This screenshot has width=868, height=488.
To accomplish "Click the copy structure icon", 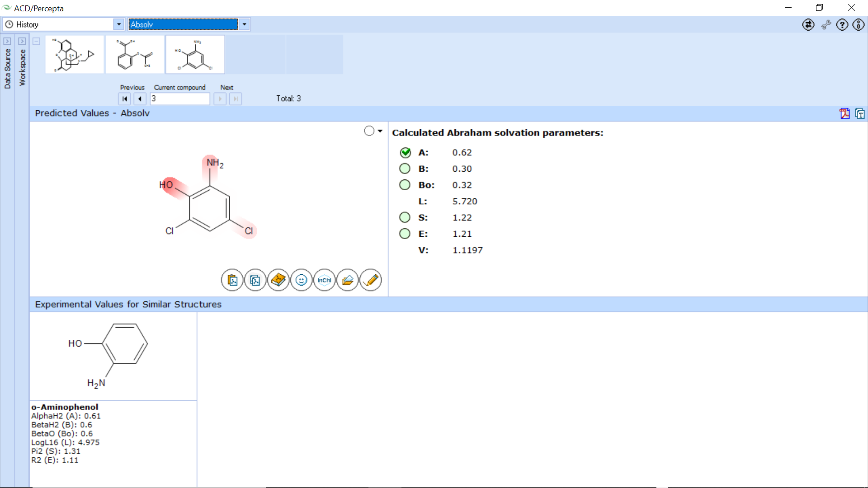I will [255, 280].
